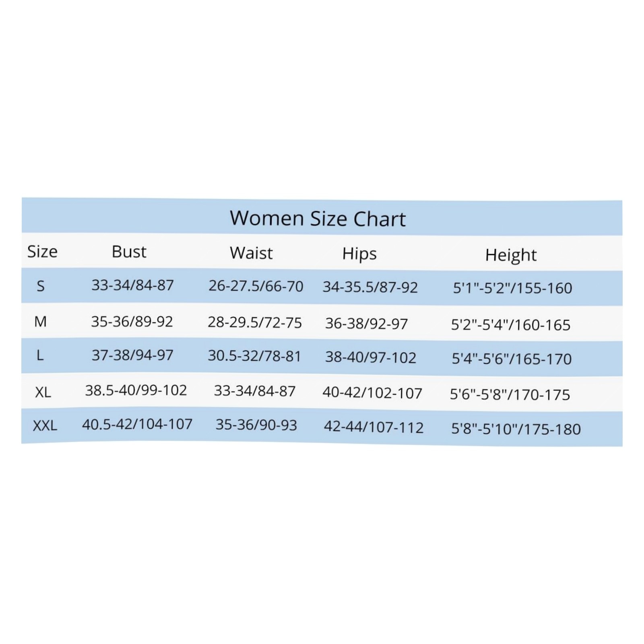Screen dimensions: 644x644
Task: Click the Women Size Chart title
Action: (318, 219)
